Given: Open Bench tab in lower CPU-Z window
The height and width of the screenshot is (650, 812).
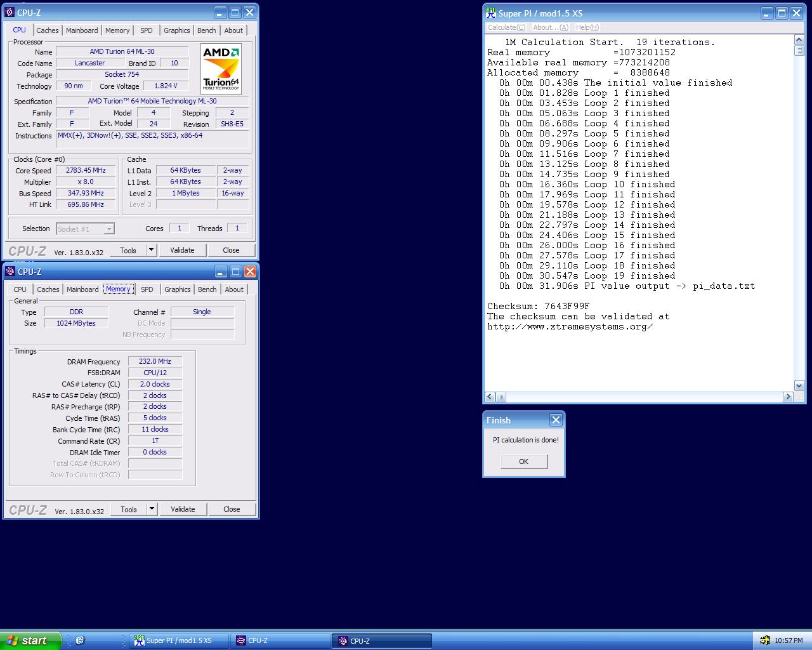Looking at the screenshot, I should click(x=207, y=289).
